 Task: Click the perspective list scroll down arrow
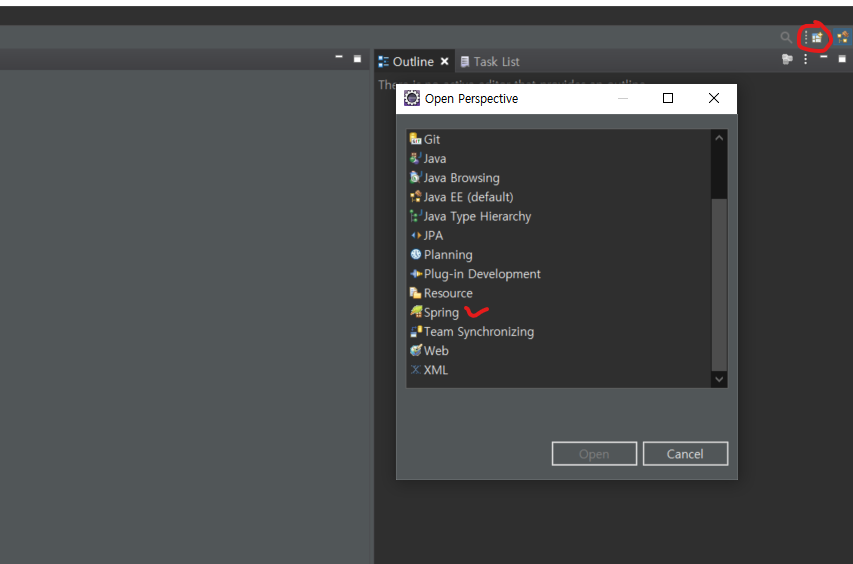(719, 379)
